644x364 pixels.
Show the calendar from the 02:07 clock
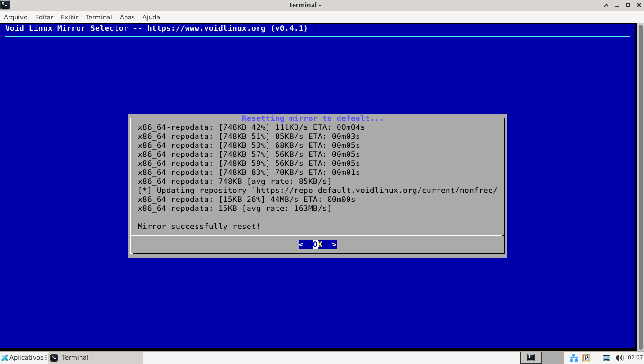635,358
